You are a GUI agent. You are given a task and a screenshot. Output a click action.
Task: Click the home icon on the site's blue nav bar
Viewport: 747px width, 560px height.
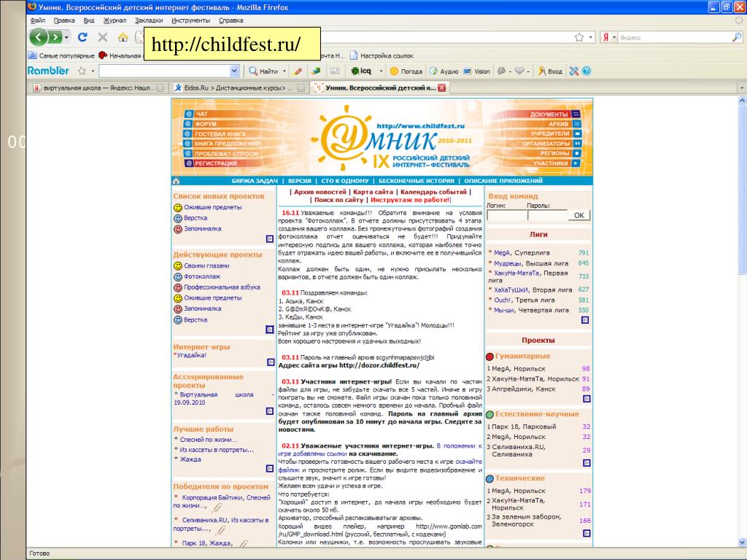[x=176, y=181]
